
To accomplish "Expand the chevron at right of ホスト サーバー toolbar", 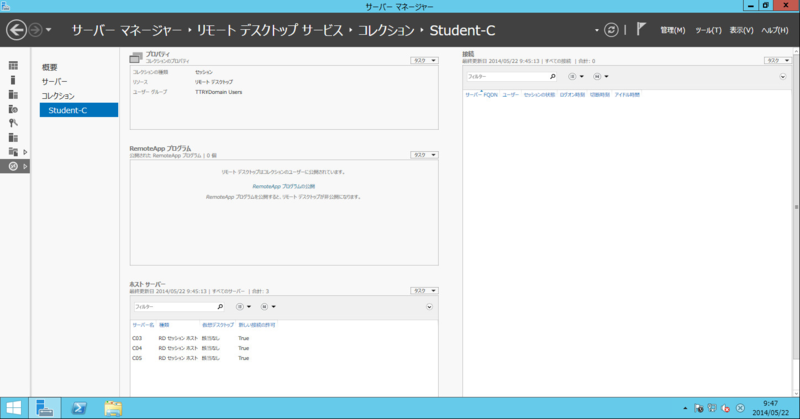I will pos(430,307).
